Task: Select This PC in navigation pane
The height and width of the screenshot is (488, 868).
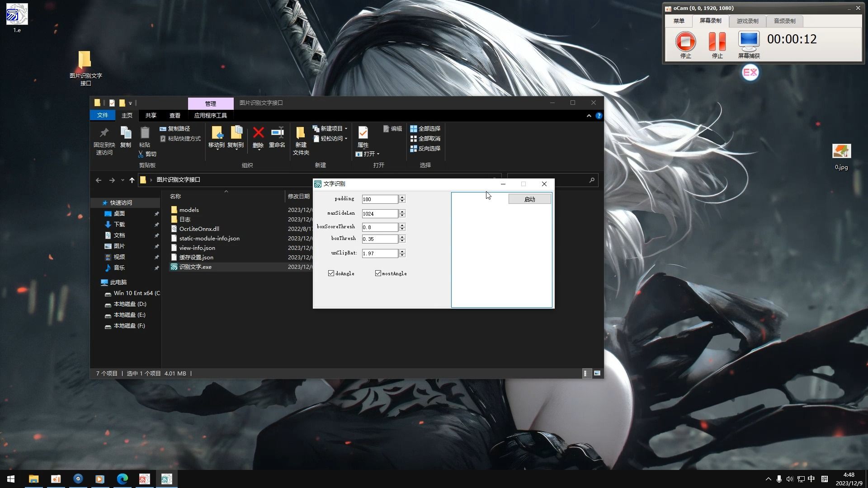Action: coord(118,282)
